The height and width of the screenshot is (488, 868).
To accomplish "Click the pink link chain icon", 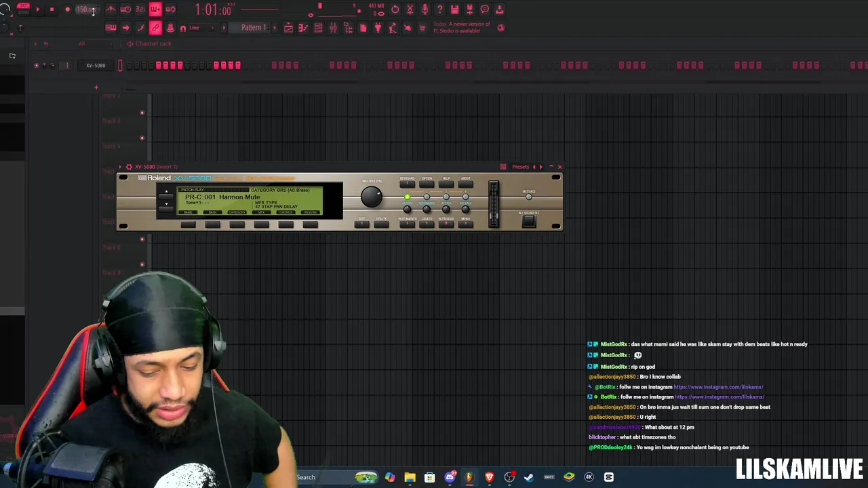I will (155, 28).
